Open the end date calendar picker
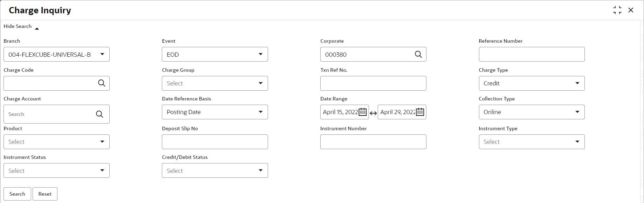The width and height of the screenshot is (644, 203). (420, 112)
